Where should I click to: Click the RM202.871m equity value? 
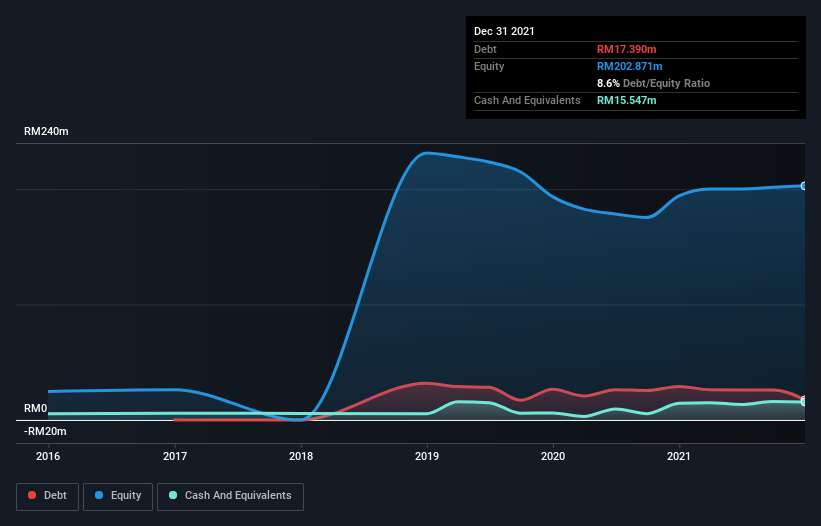click(x=629, y=66)
